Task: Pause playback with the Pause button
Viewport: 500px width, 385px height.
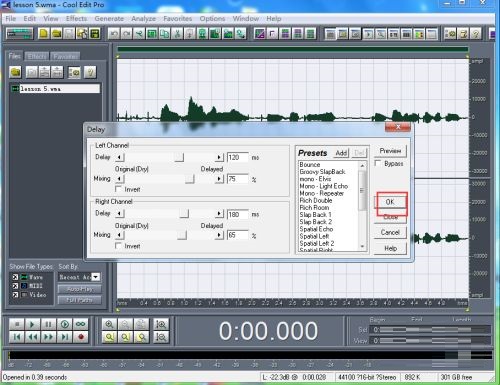Action: 48,324
